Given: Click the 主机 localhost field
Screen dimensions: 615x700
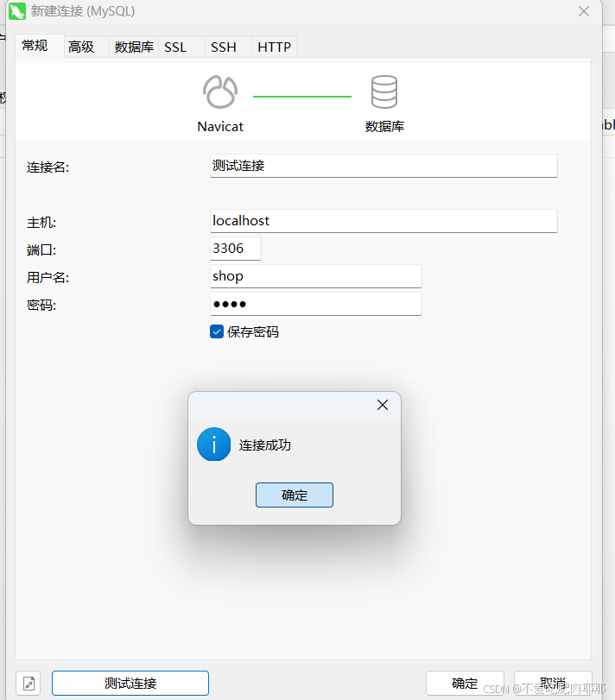Looking at the screenshot, I should [384, 221].
